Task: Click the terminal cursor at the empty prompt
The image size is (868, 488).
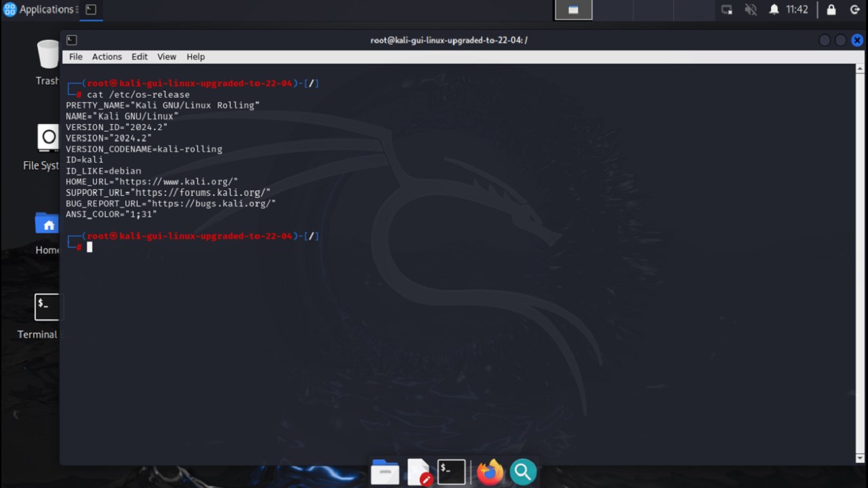Action: pyautogui.click(x=90, y=247)
